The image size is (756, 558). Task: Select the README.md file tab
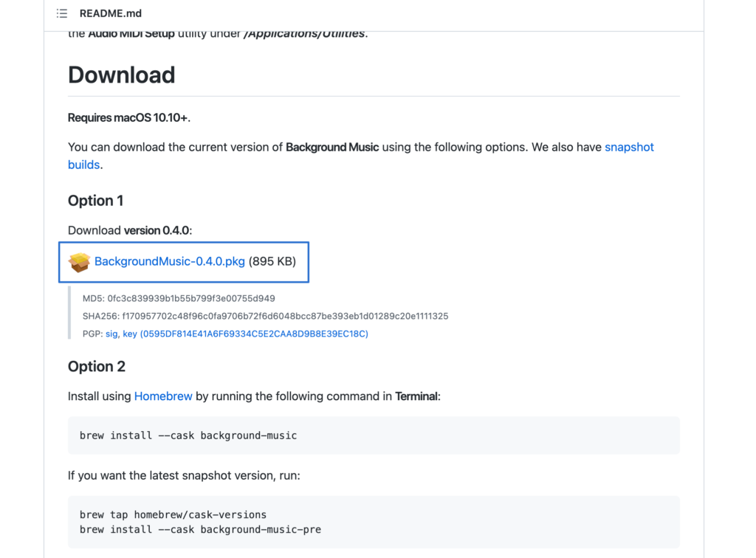pos(111,13)
